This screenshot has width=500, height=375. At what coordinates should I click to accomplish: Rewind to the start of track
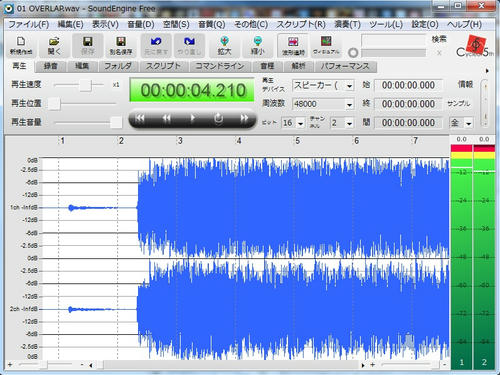tap(140, 118)
